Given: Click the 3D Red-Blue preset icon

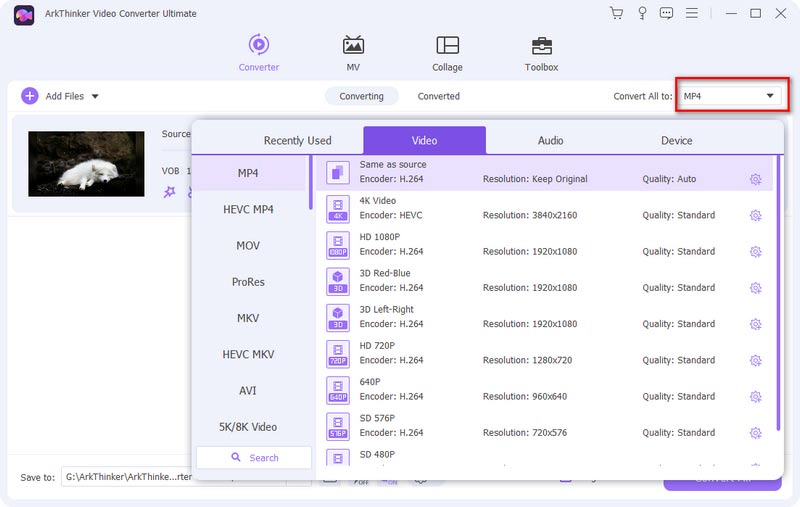Looking at the screenshot, I should [338, 281].
